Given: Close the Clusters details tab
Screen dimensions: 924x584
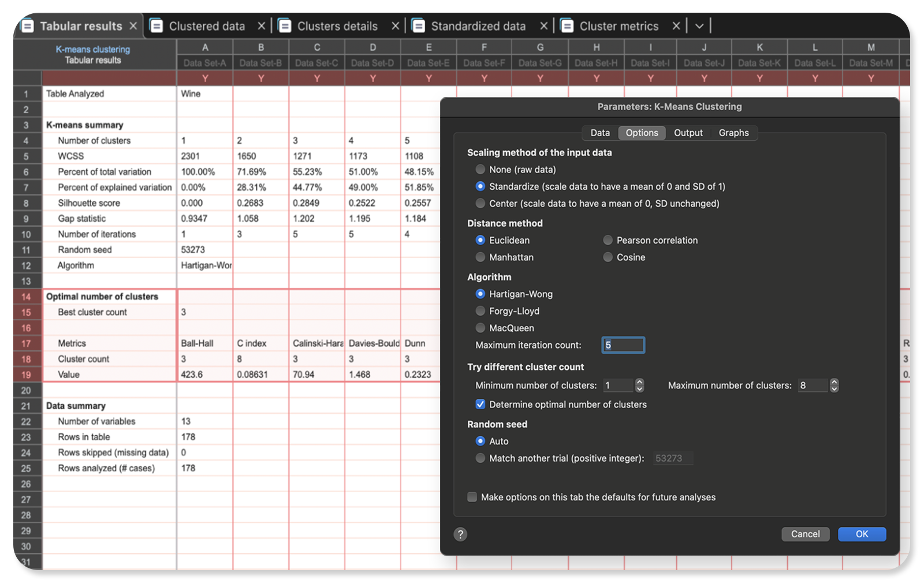Looking at the screenshot, I should point(396,26).
